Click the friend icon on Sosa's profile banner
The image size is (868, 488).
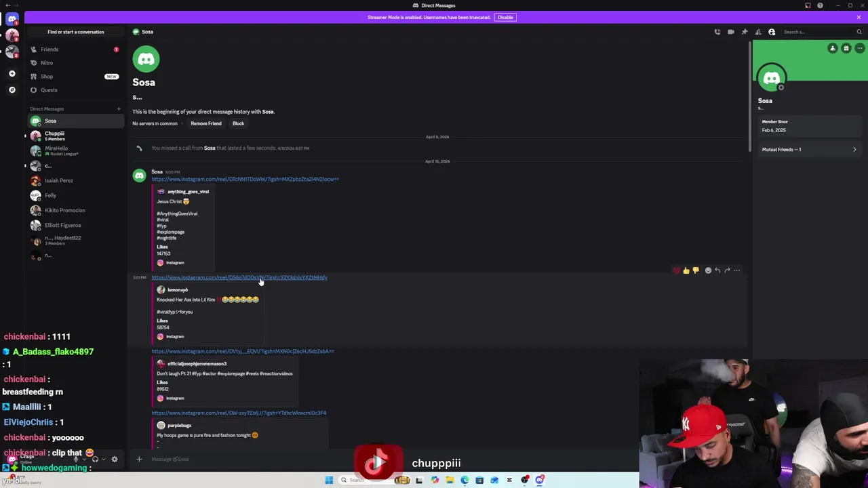coord(833,48)
